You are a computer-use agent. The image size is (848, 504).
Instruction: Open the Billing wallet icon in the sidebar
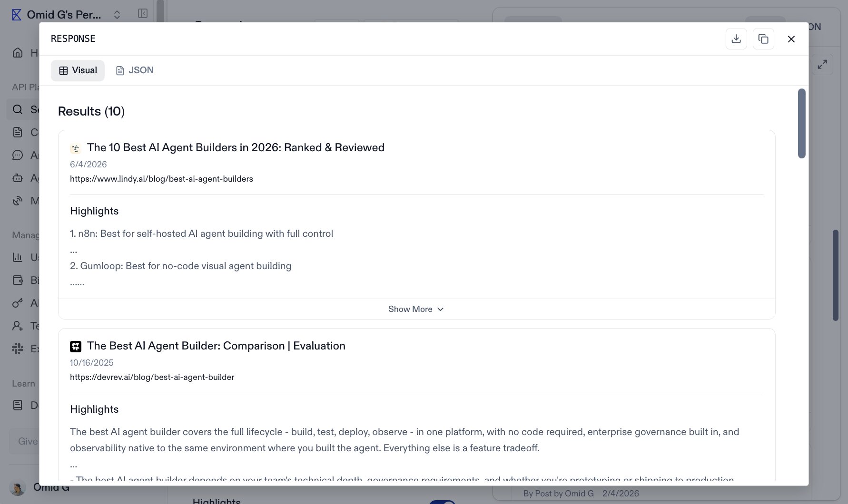(18, 280)
